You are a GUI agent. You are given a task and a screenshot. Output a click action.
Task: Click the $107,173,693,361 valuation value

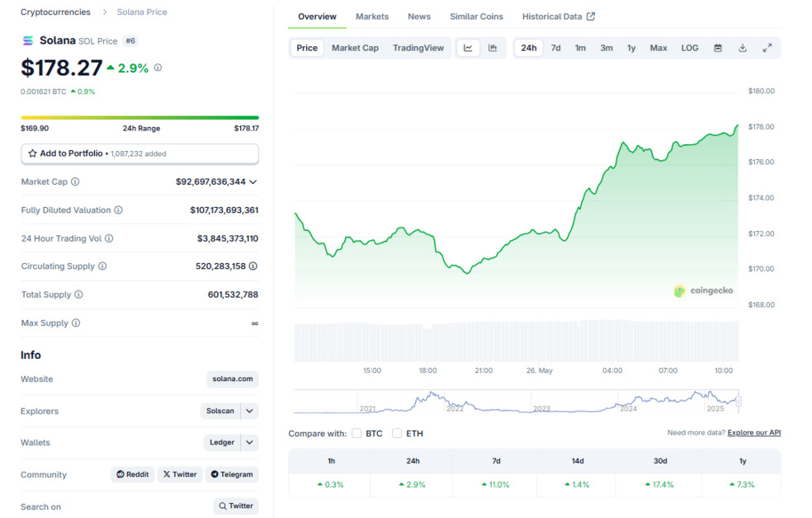click(224, 210)
